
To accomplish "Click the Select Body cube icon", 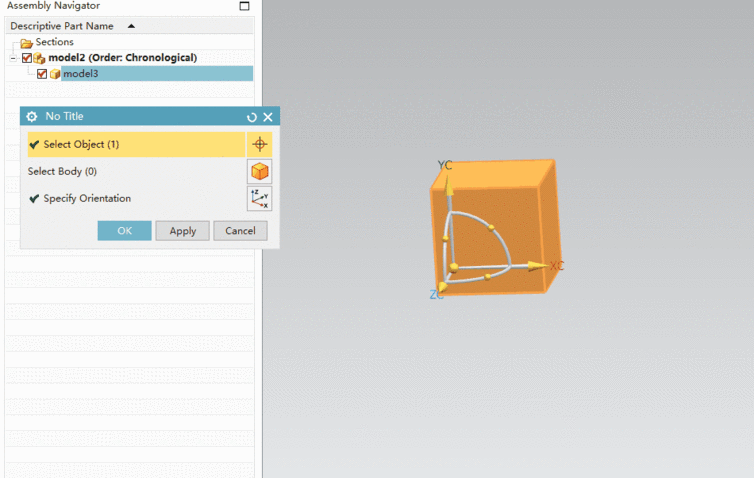I will [260, 171].
